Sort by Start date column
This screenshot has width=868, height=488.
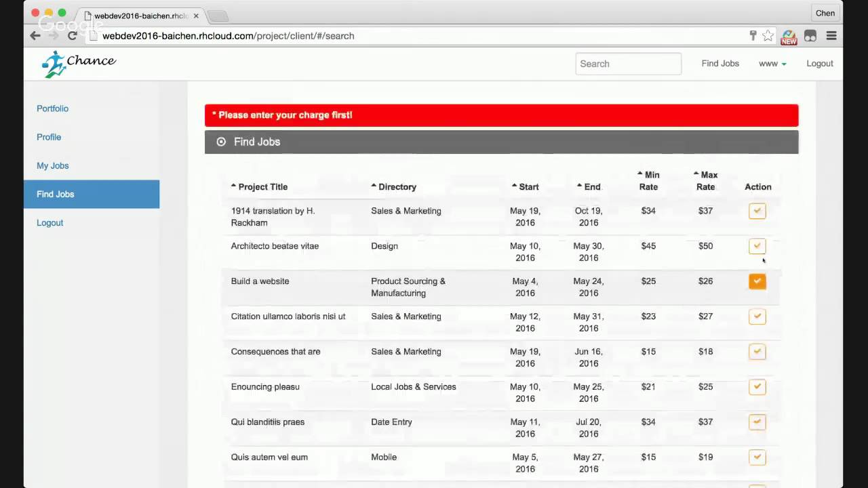coord(525,187)
